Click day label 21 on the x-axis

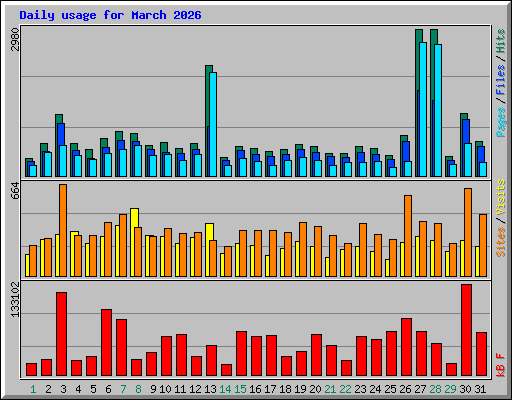click(x=330, y=389)
